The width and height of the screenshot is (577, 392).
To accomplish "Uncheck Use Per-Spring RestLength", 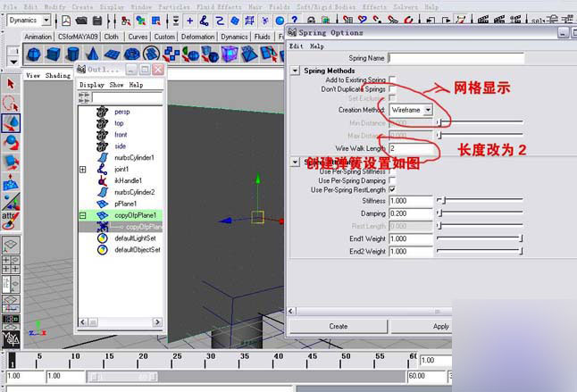I will (x=393, y=189).
